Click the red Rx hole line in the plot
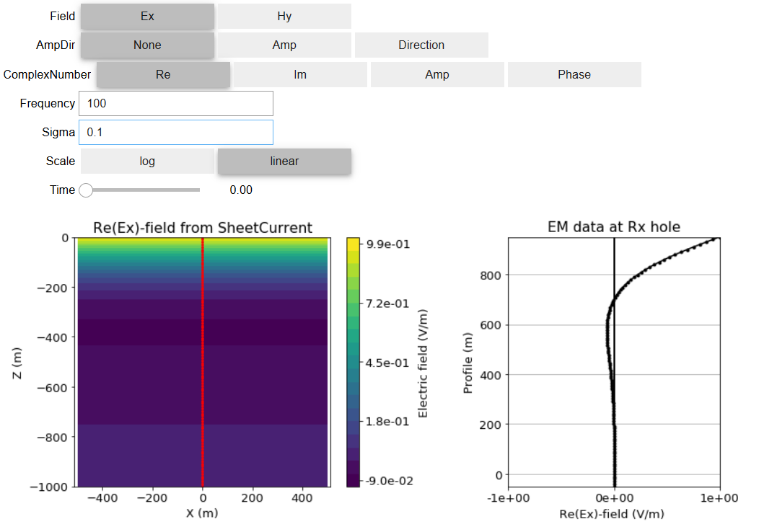The width and height of the screenshot is (759, 532). (x=203, y=360)
